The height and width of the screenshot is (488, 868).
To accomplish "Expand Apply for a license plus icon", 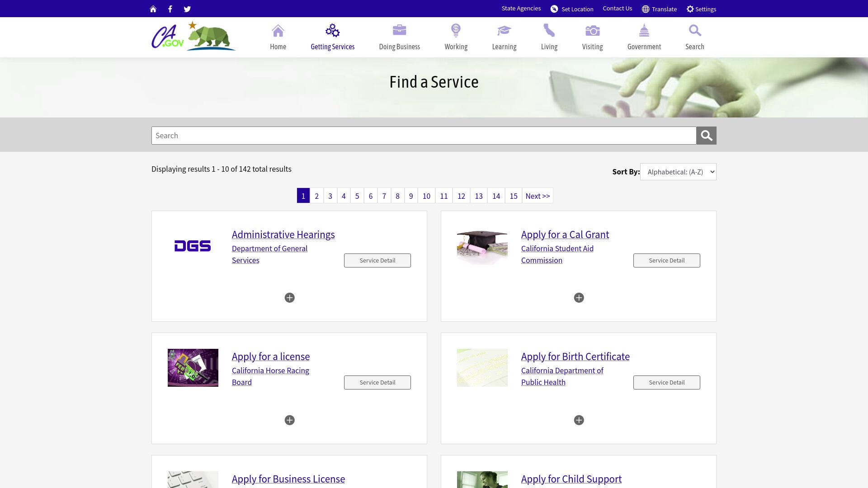I will click(x=290, y=420).
